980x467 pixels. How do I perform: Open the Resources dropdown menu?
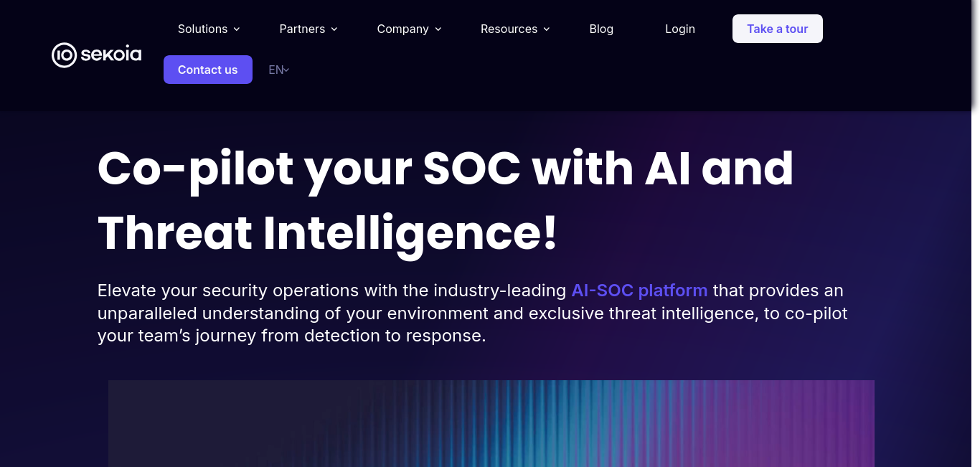tap(509, 29)
